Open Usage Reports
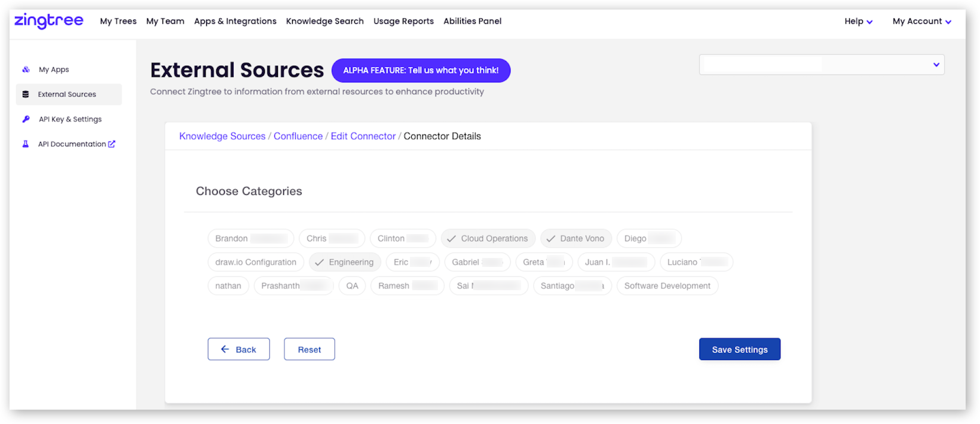980x424 pixels. [404, 21]
